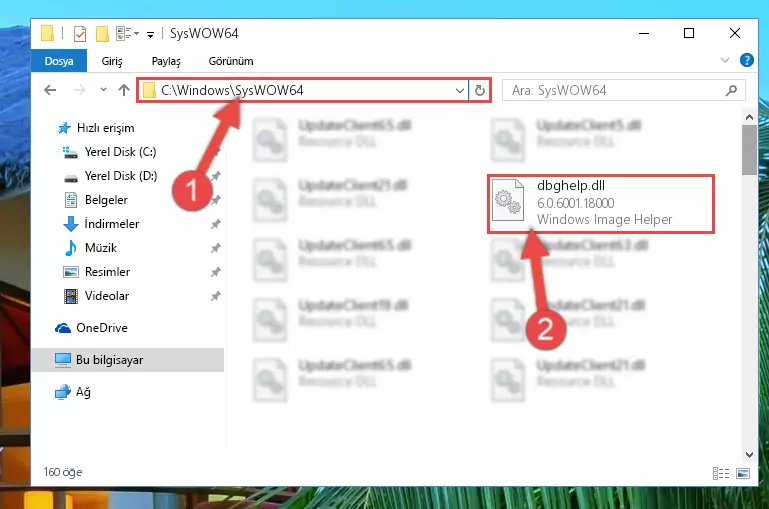Image resolution: width=769 pixels, height=509 pixels.
Task: Click the pin icon next to Müzik
Action: 215,248
